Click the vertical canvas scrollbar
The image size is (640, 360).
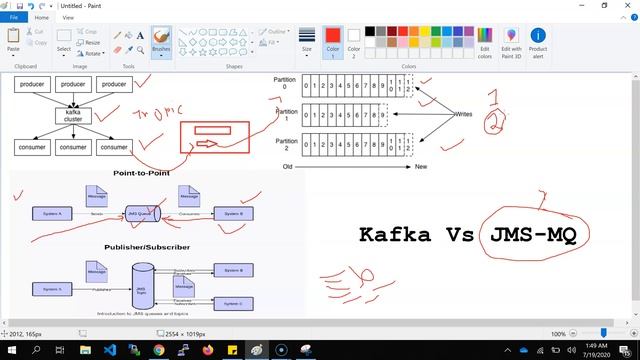[x=636, y=190]
